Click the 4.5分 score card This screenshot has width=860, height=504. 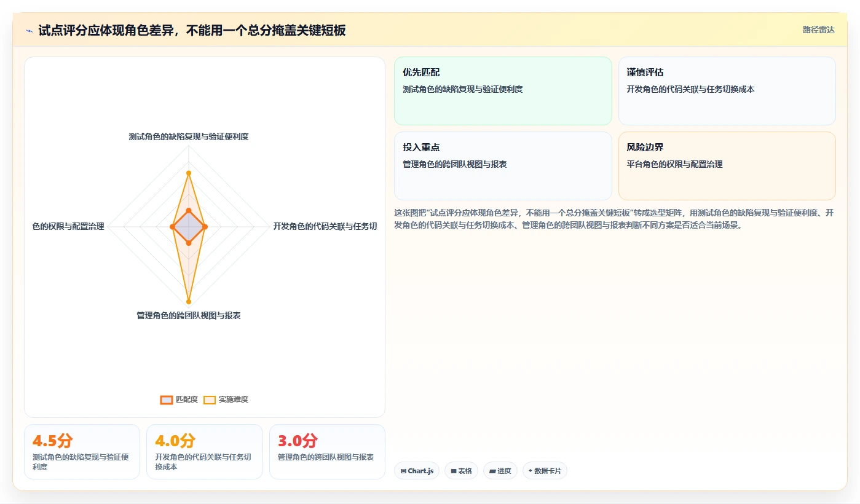pos(82,452)
